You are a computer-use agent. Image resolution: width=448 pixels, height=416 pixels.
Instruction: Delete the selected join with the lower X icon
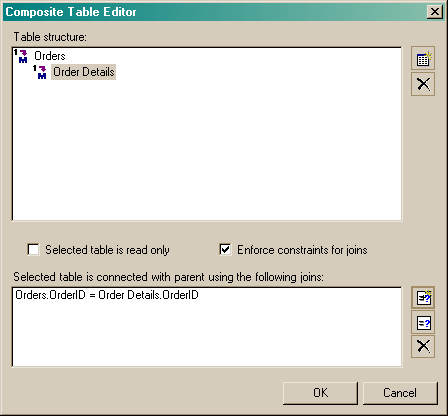423,346
